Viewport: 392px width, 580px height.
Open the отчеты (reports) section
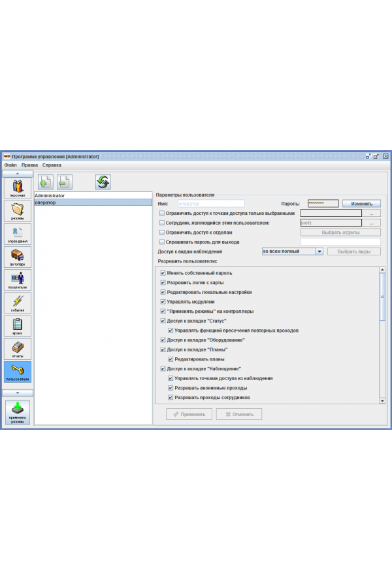tap(17, 349)
